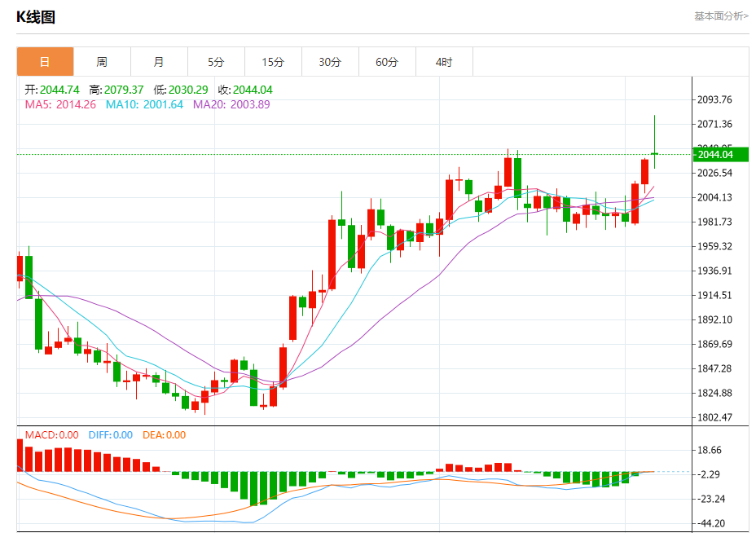Click the 1824.88 price axis label

click(714, 393)
